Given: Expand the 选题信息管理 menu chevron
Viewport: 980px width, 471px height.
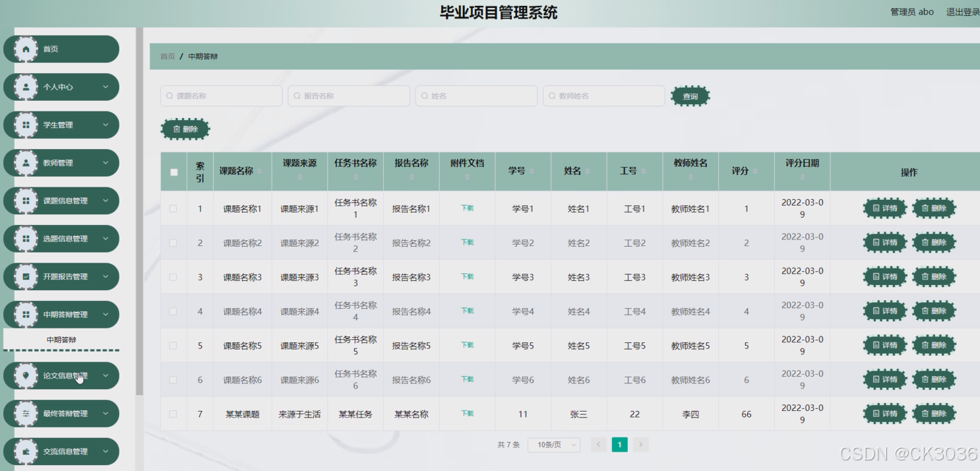Looking at the screenshot, I should pos(106,239).
